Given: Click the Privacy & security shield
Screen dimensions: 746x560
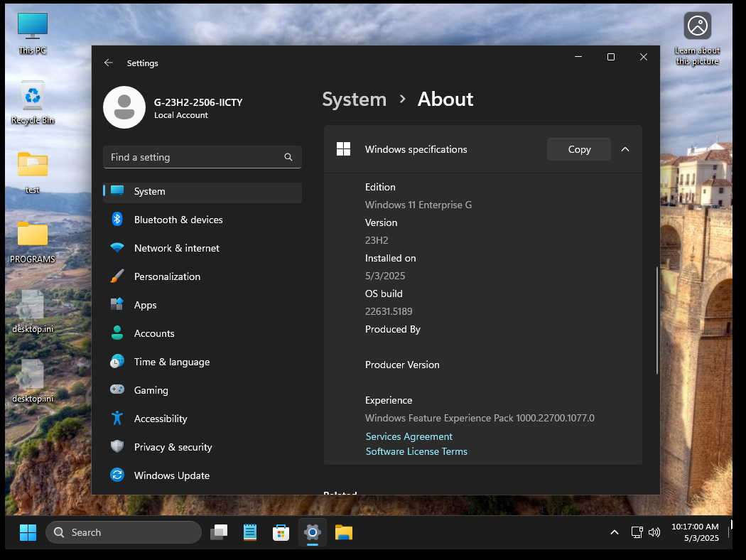Looking at the screenshot, I should pyautogui.click(x=117, y=447).
